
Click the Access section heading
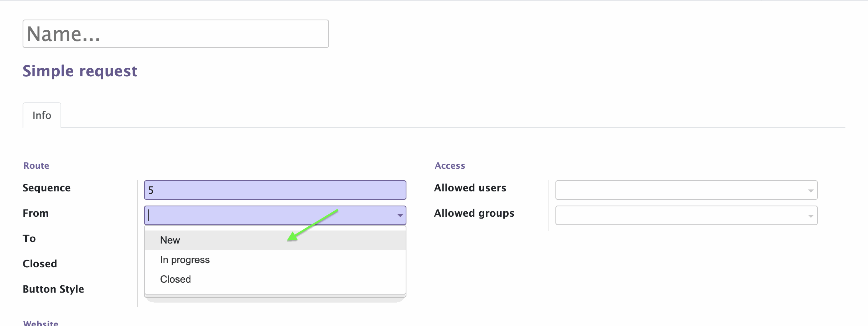pyautogui.click(x=450, y=166)
